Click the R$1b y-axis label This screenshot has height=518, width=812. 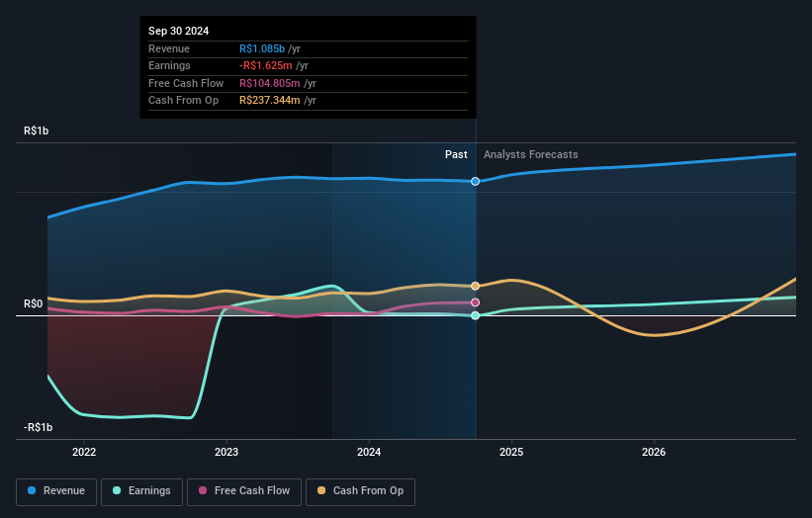coord(37,130)
